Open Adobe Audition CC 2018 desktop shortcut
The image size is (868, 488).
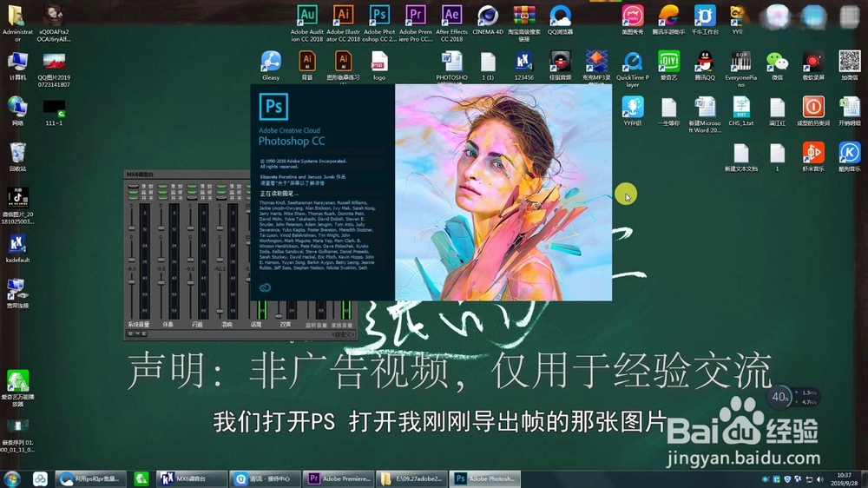coord(306,23)
